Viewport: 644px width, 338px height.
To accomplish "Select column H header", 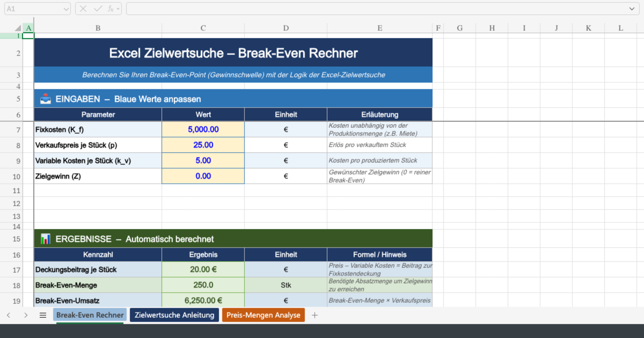I will (x=492, y=28).
